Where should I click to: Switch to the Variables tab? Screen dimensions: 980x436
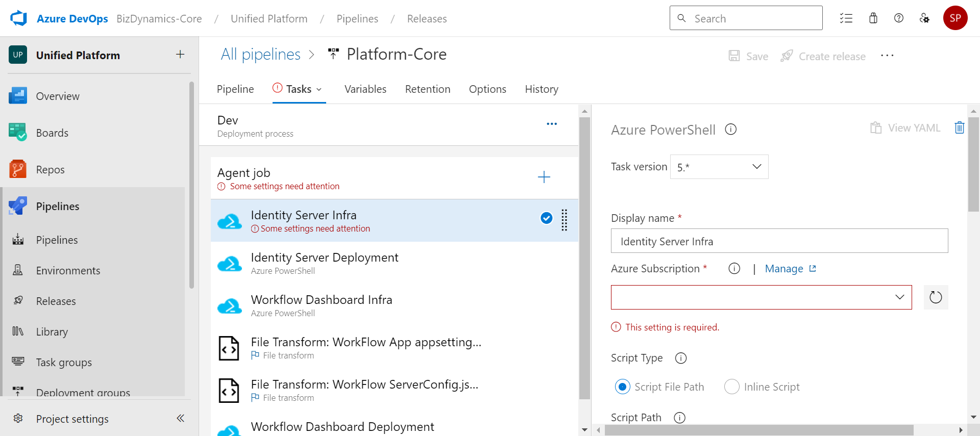click(x=365, y=89)
